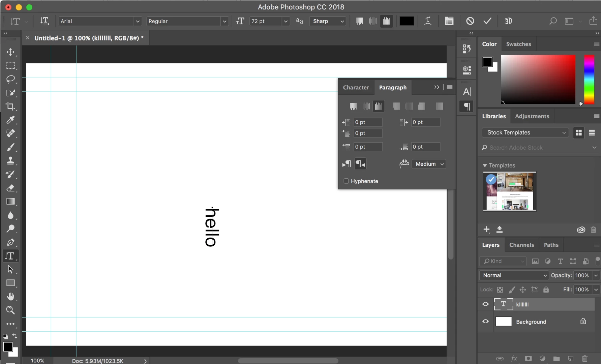Click the Create new layer button
Screen dimensions: 601x364
click(570, 358)
